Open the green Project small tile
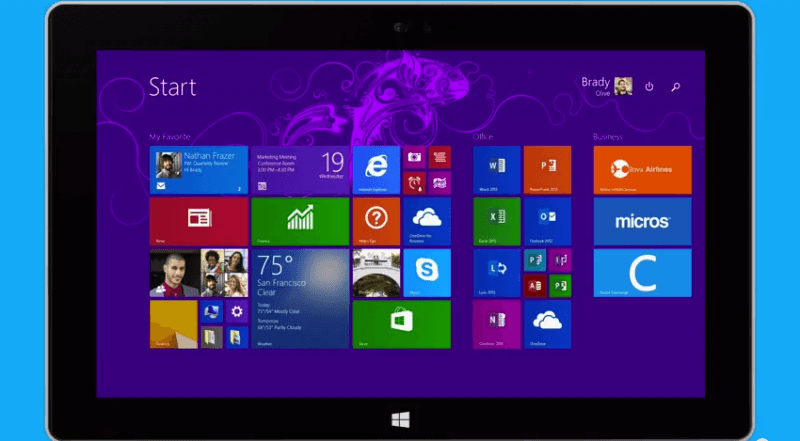 560,286
